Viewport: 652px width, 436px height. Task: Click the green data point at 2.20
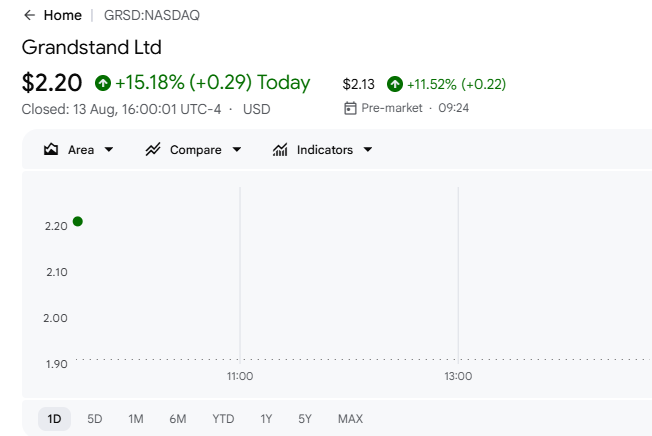point(78,222)
